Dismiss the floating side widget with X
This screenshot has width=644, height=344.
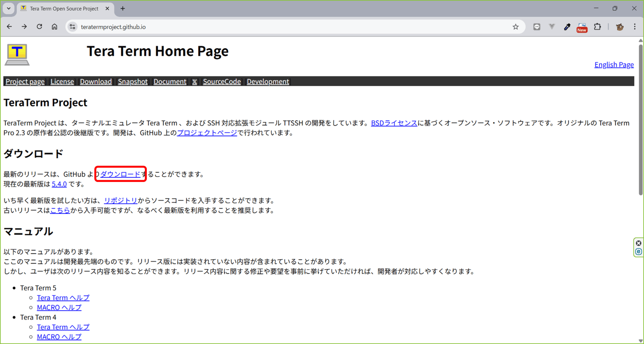coord(638,243)
